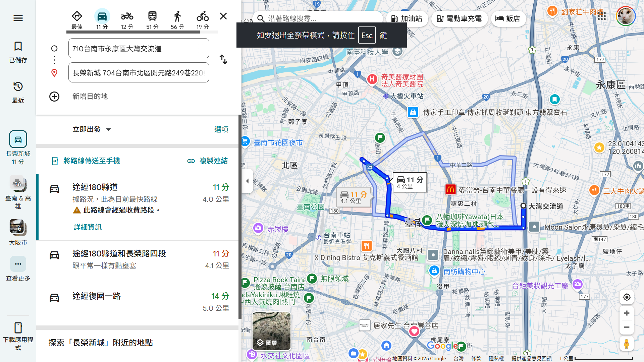The height and width of the screenshot is (362, 644).
Task: Click the 大灣交流道 origin point on map
Action: 523,205
